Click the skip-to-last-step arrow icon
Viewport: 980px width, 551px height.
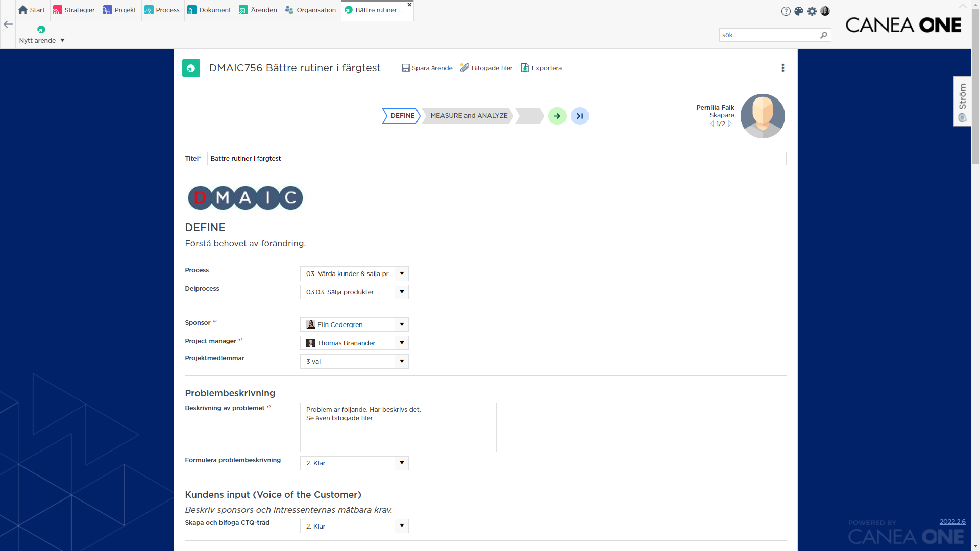(579, 116)
